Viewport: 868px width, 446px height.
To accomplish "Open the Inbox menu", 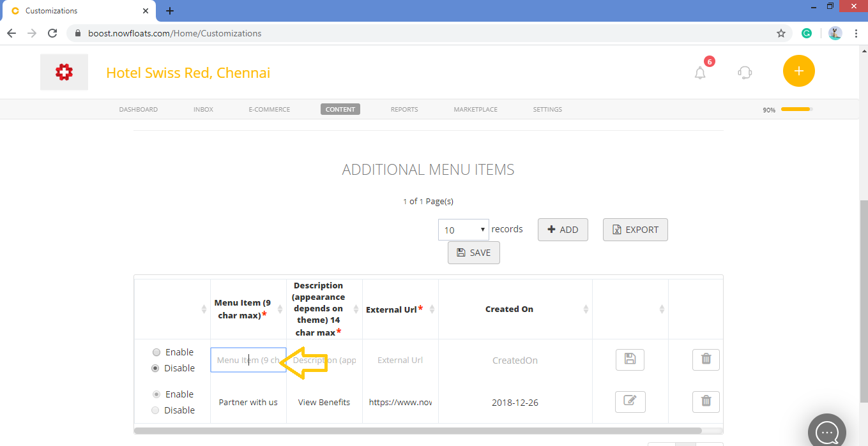I will (203, 109).
